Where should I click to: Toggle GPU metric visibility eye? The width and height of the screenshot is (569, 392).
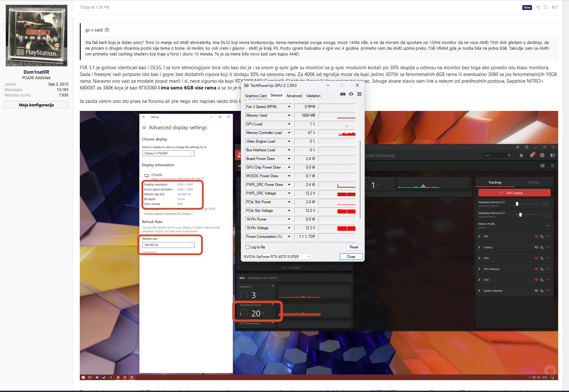click(x=536, y=258)
